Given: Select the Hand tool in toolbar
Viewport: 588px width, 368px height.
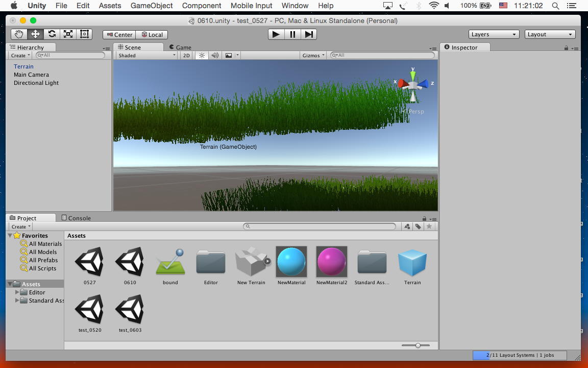Looking at the screenshot, I should pyautogui.click(x=19, y=34).
